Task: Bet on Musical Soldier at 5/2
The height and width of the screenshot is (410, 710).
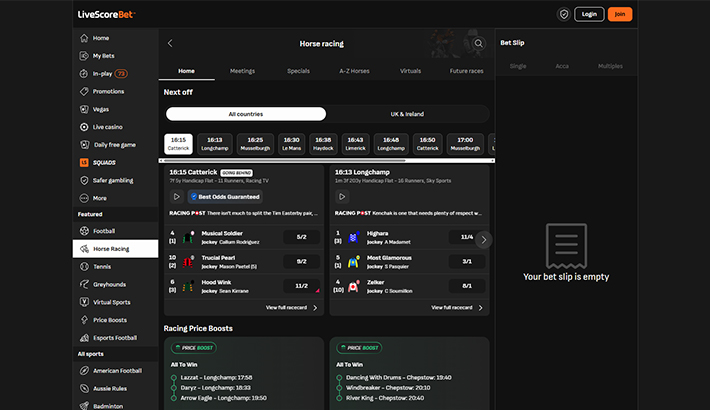Action: 302,237
